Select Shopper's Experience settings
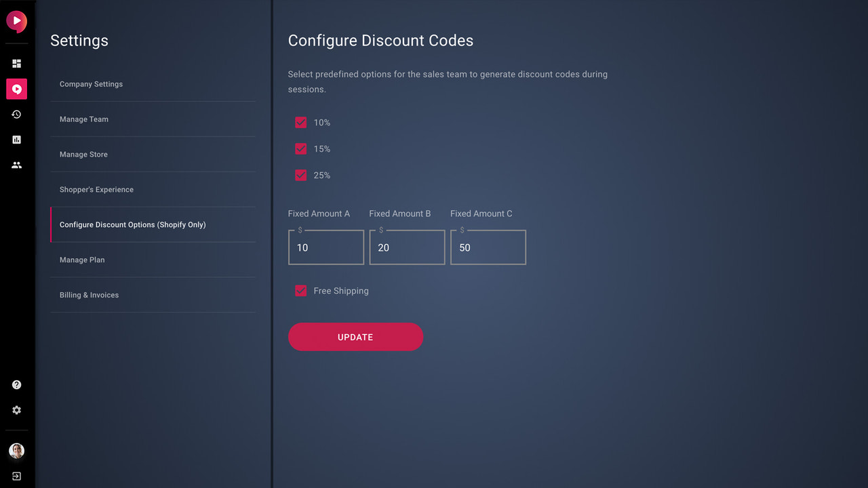 click(x=96, y=190)
